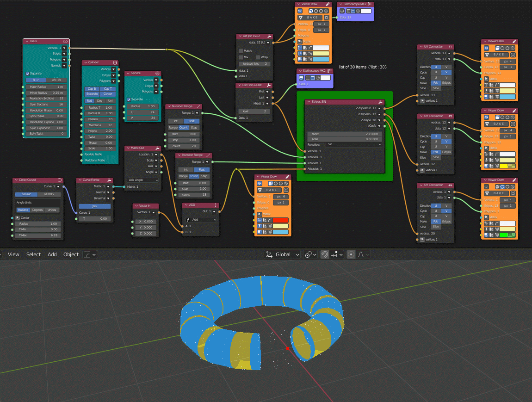Open the Add menu
Screen dimensions: 532x402
tap(52, 254)
